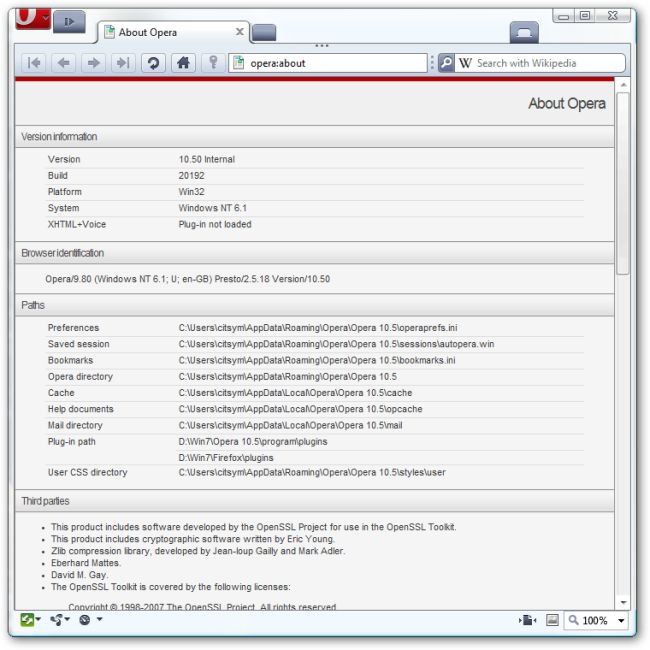Click the System value Windows NT 6.1
The width and height of the screenshot is (650, 650).
pos(212,208)
